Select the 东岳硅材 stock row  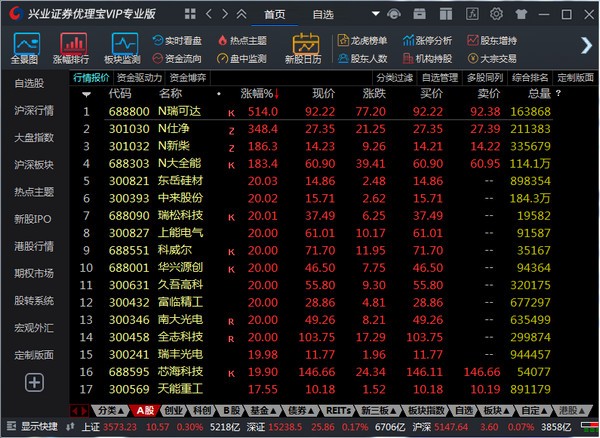316,181
